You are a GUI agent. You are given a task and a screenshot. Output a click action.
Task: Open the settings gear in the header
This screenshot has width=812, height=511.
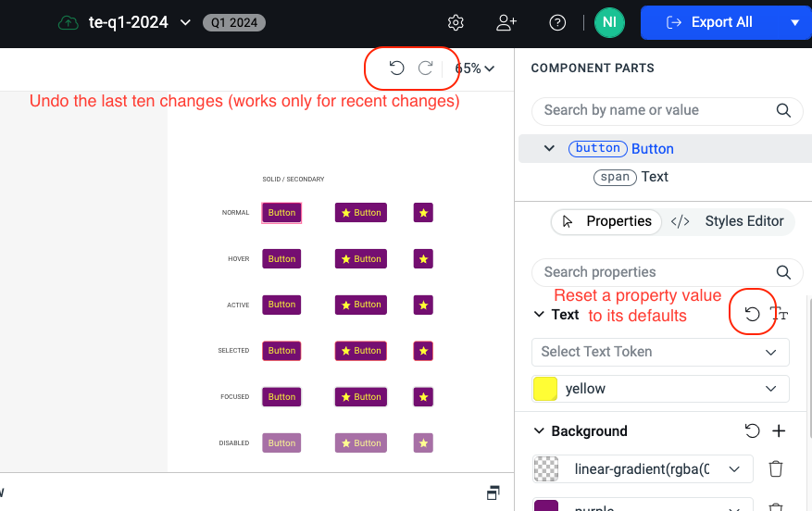455,22
